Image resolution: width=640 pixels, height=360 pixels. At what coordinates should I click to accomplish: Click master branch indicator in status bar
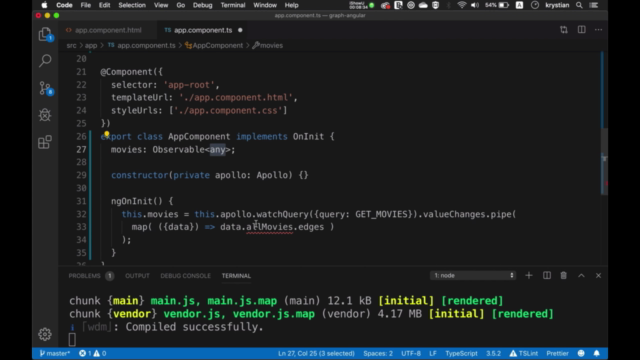(55, 353)
